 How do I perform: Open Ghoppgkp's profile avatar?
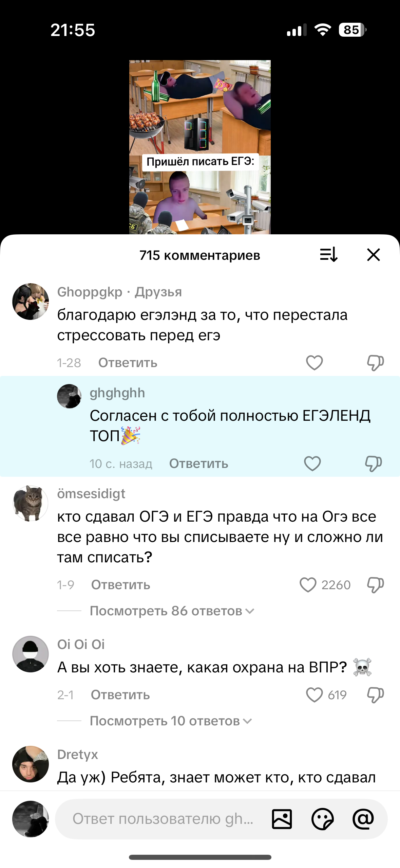(31, 302)
